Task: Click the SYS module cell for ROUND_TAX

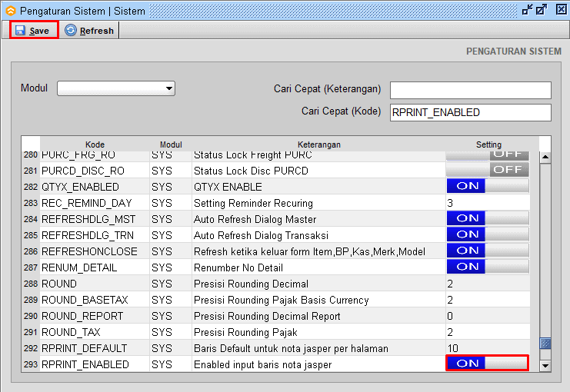Action: [171, 332]
